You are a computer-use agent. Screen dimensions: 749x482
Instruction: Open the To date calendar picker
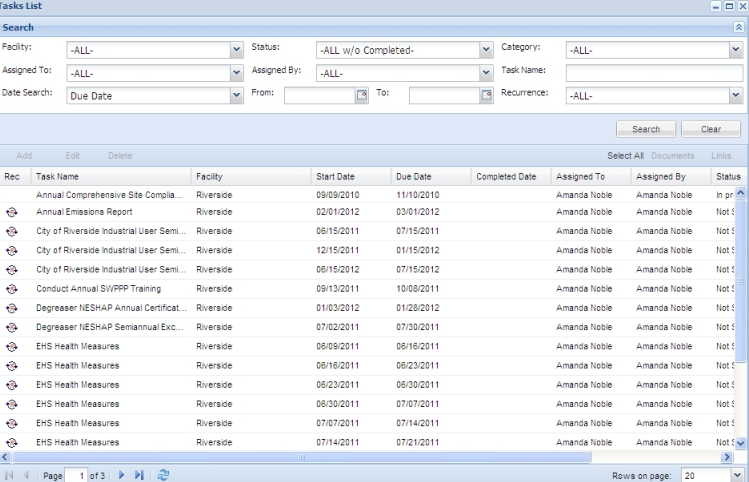pos(487,95)
